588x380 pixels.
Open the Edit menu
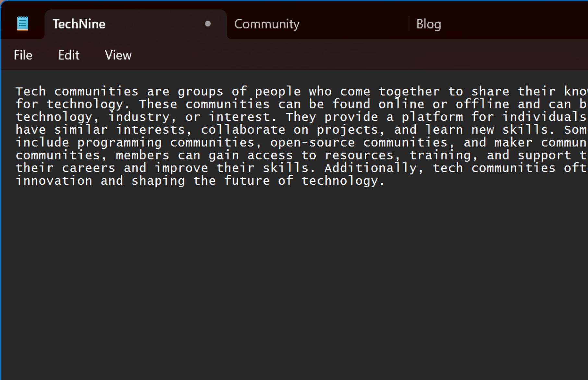tap(69, 55)
